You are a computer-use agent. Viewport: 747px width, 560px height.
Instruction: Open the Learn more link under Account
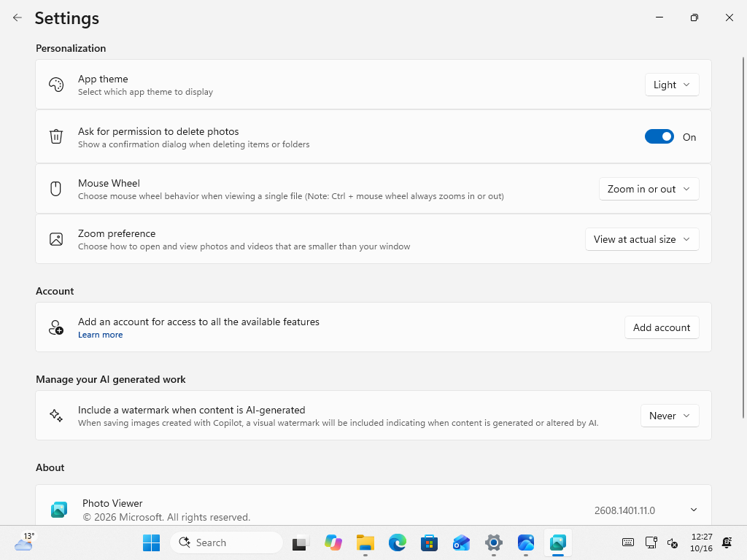point(101,335)
